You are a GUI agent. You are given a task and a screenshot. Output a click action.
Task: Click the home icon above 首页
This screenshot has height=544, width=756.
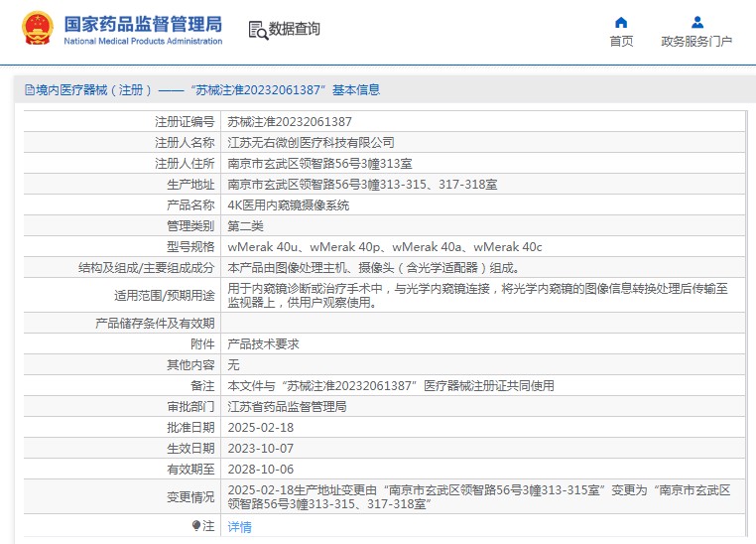621,22
